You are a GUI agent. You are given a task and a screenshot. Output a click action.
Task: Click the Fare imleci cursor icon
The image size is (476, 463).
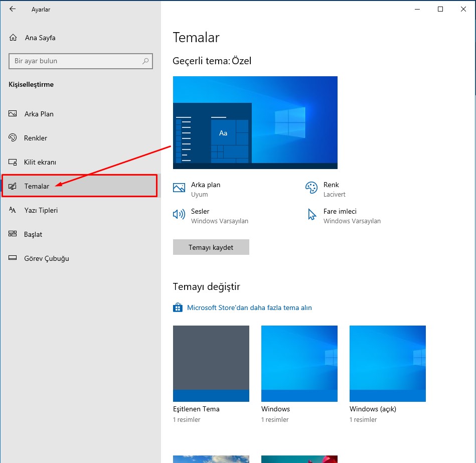pos(312,214)
